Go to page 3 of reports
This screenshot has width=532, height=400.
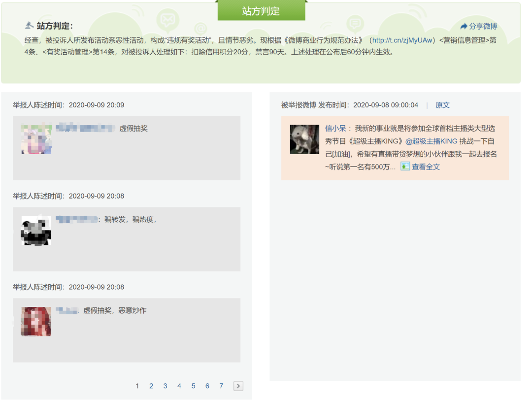(165, 386)
